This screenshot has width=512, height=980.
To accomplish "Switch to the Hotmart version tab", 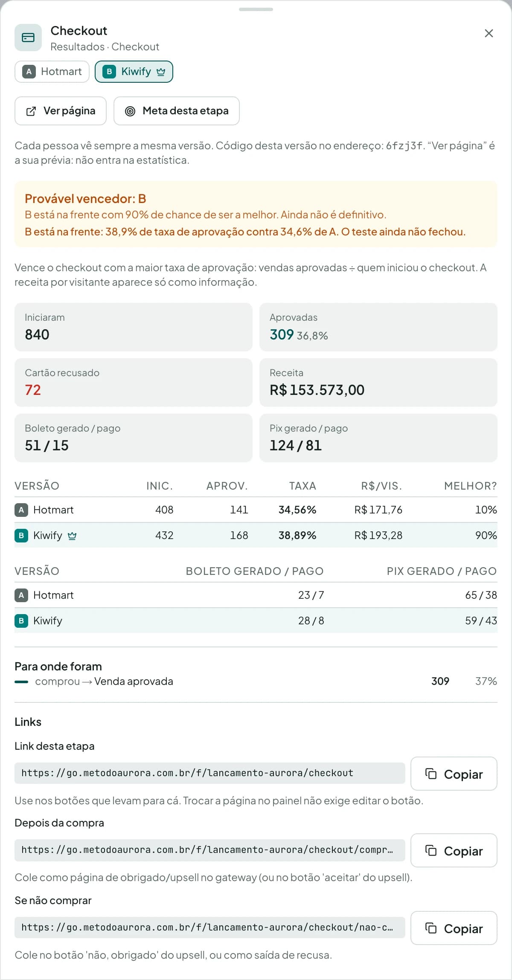I will coord(52,72).
